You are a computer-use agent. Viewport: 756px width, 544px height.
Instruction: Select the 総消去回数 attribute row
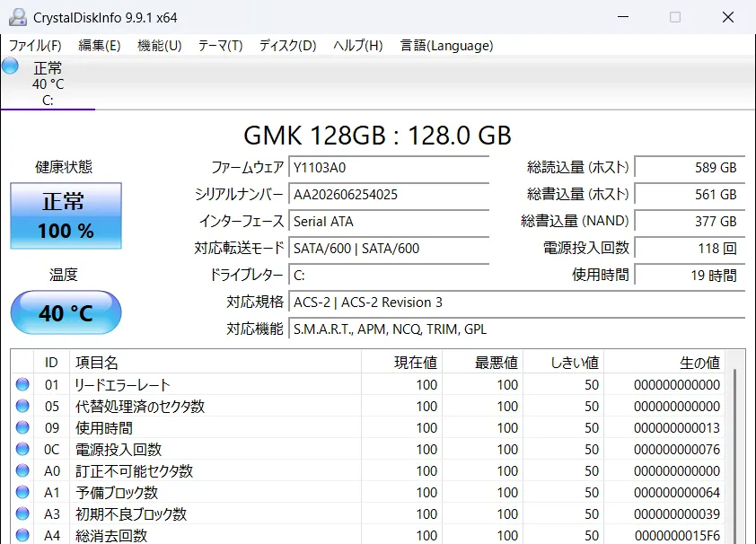tap(368, 535)
